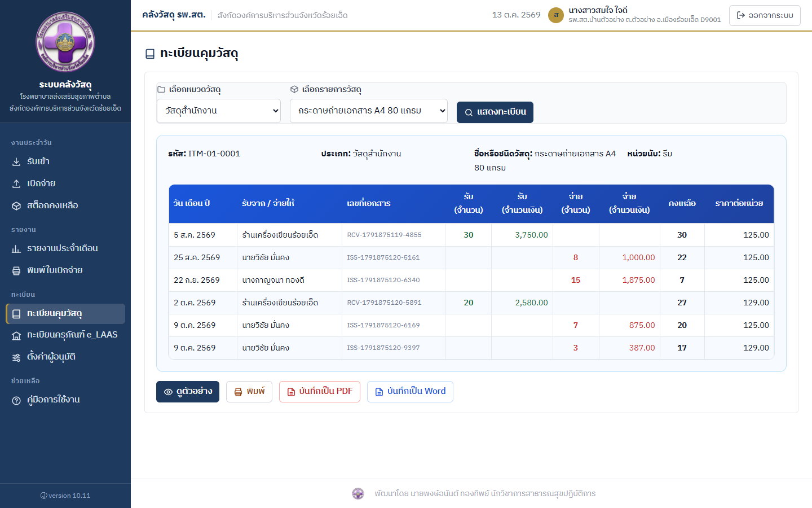Click the แสดงทะเบียน button

[x=495, y=112]
